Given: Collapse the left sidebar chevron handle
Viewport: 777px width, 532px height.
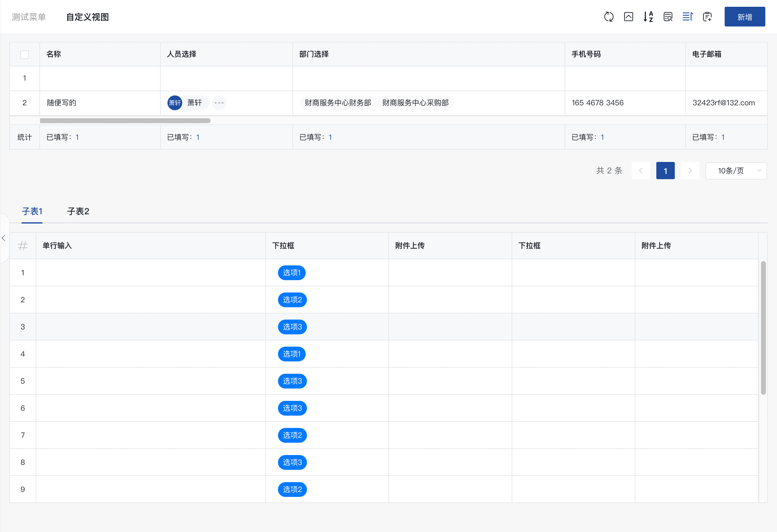Looking at the screenshot, I should (x=4, y=238).
